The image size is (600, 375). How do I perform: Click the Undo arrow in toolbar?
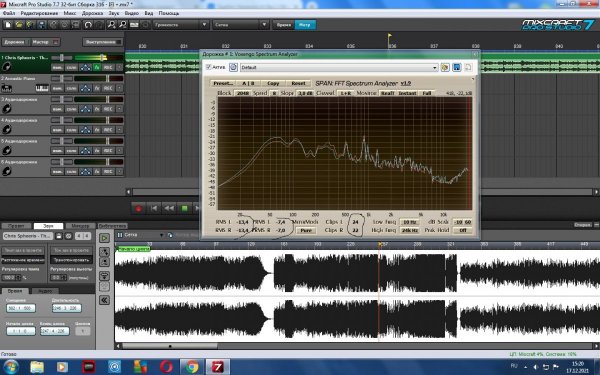(x=88, y=25)
